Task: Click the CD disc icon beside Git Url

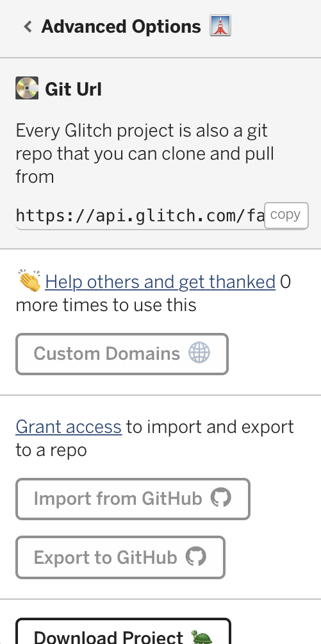Action: 27,88
